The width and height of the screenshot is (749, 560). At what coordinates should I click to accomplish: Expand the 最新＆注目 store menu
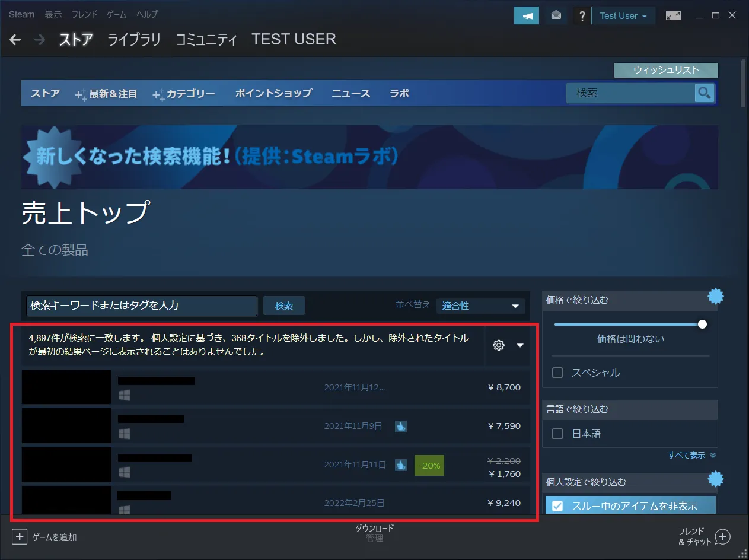coord(106,93)
